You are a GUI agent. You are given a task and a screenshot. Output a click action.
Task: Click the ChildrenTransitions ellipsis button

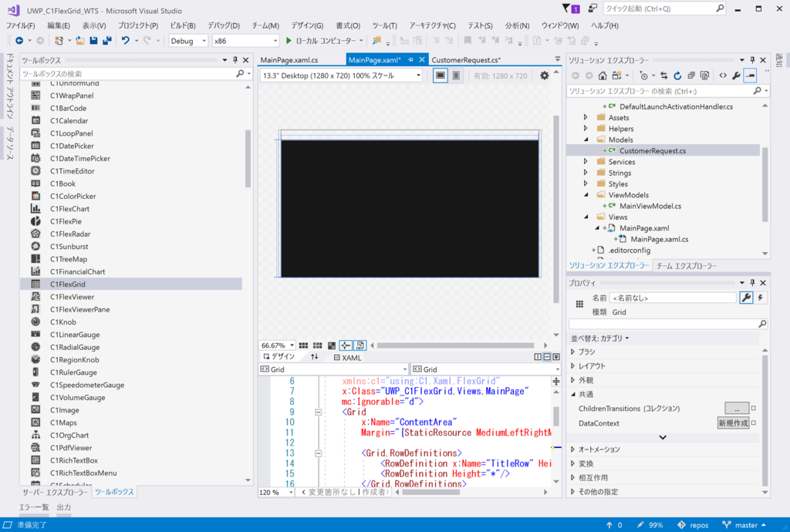tap(737, 408)
